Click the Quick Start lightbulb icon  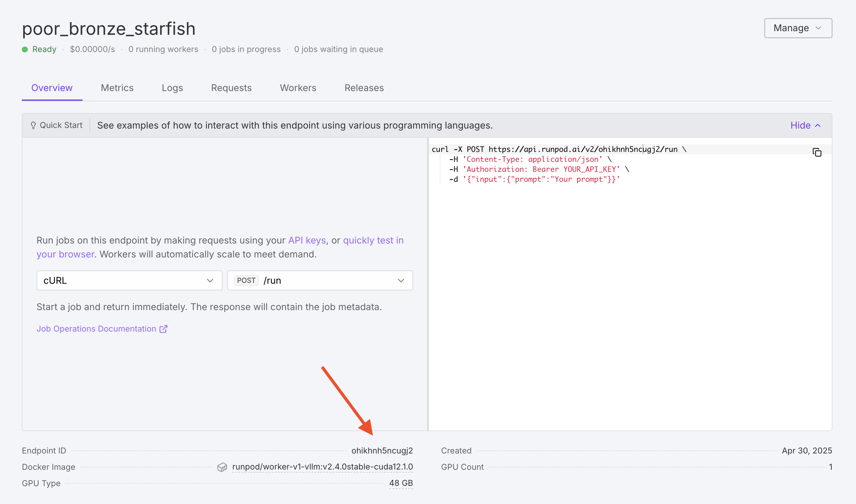coord(33,125)
